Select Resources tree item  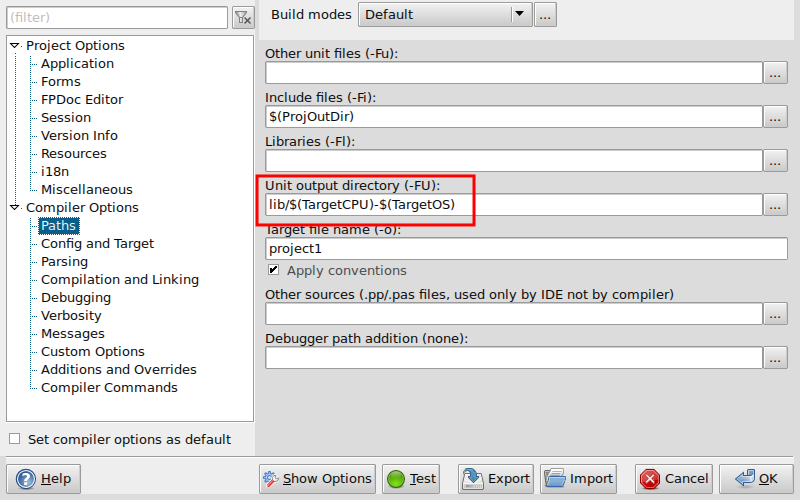coord(73,154)
